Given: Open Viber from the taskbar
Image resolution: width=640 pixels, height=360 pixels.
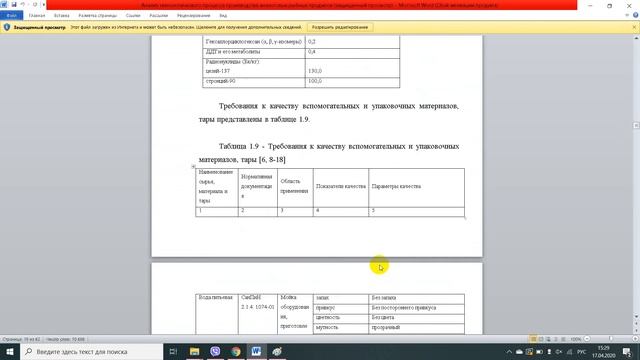Looking at the screenshot, I should (x=215, y=351).
